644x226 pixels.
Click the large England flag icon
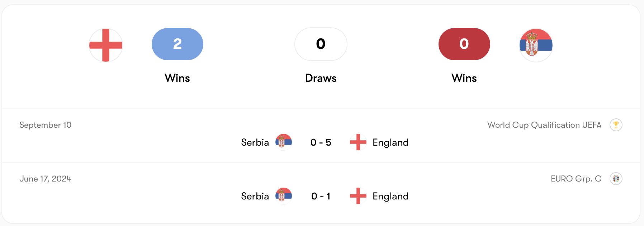coord(106,45)
